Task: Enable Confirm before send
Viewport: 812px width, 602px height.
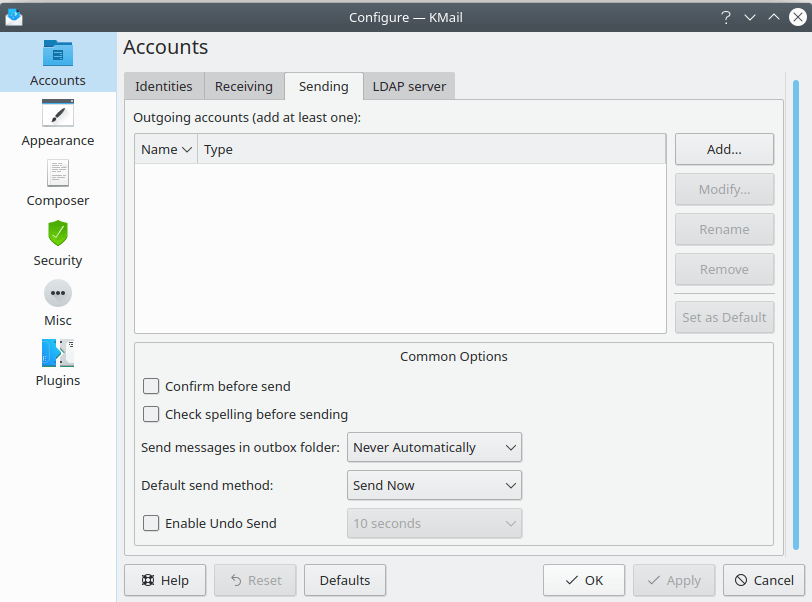Action: (151, 386)
